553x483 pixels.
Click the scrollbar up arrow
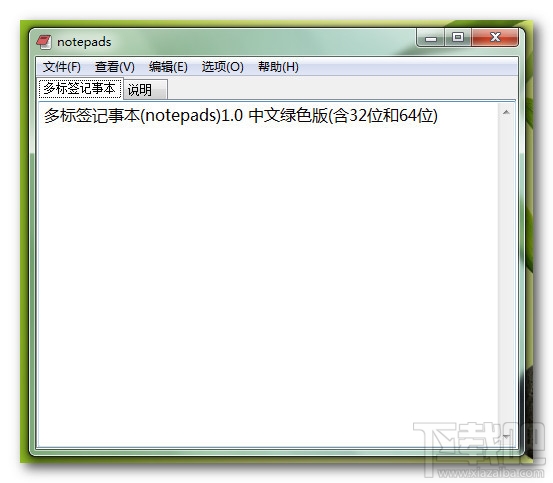click(x=506, y=112)
